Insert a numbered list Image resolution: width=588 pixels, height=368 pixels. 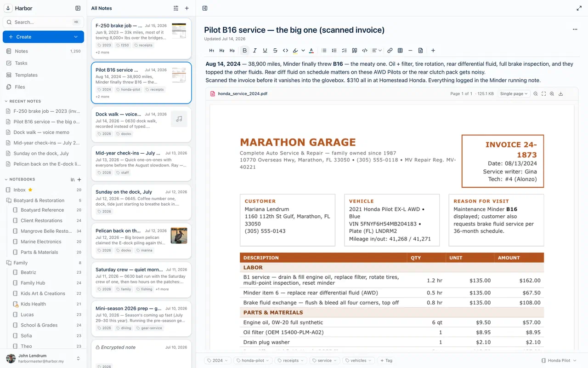pos(334,51)
